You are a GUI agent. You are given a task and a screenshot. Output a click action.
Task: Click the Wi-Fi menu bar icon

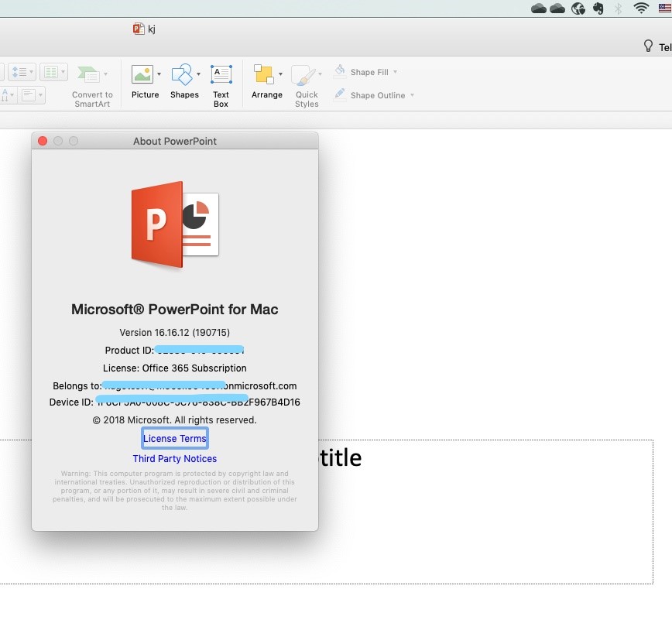point(641,8)
